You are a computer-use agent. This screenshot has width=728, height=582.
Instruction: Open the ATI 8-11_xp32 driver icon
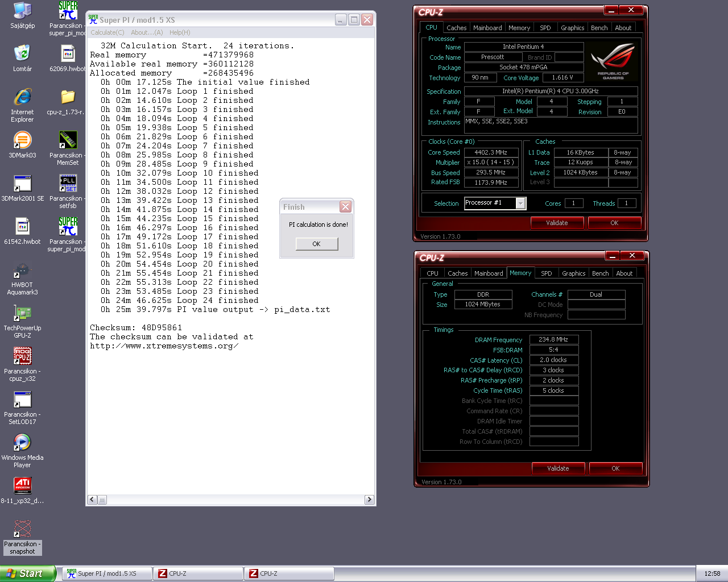click(22, 490)
